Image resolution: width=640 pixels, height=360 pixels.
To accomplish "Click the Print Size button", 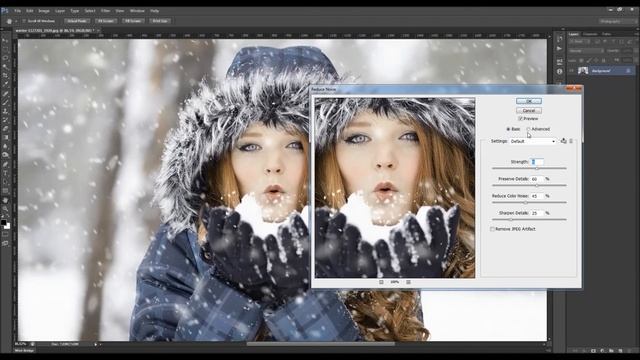I will [160, 21].
